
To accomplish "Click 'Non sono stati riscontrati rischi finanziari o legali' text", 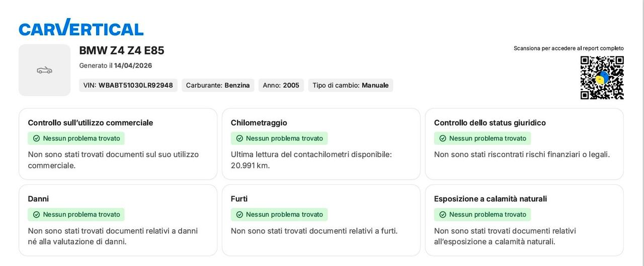I will pyautogui.click(x=522, y=155).
